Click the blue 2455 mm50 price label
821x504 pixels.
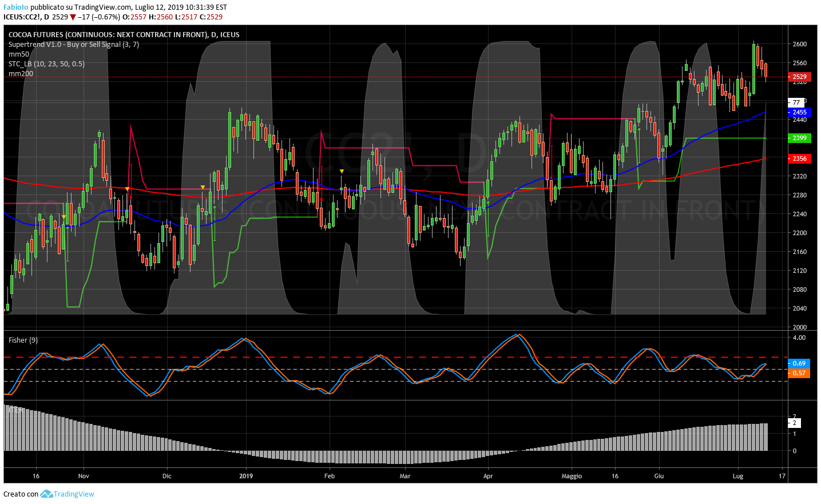(799, 112)
